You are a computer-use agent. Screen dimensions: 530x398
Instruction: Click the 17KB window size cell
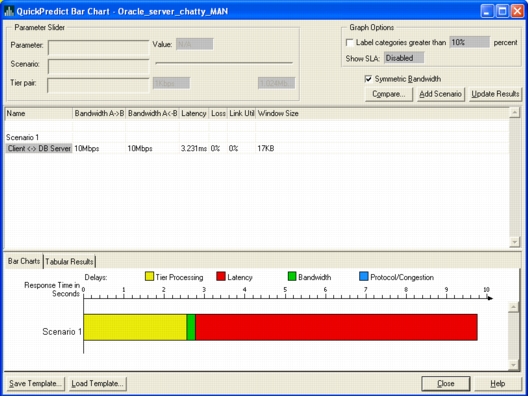tap(266, 148)
